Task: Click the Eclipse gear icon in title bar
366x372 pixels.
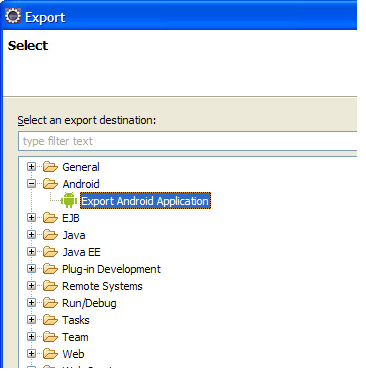Action: point(13,16)
